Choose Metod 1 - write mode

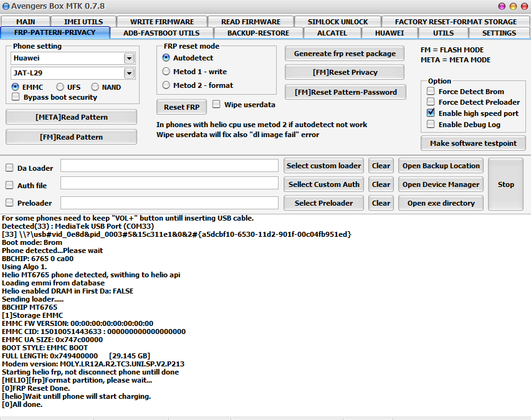coord(166,72)
